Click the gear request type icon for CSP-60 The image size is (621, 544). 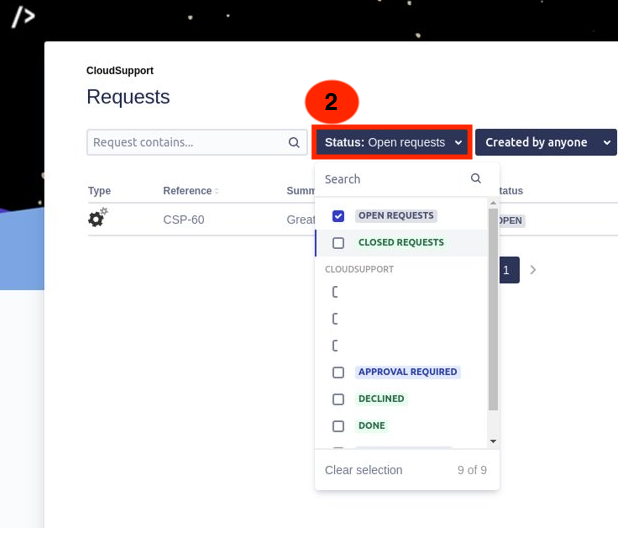pyautogui.click(x=97, y=218)
